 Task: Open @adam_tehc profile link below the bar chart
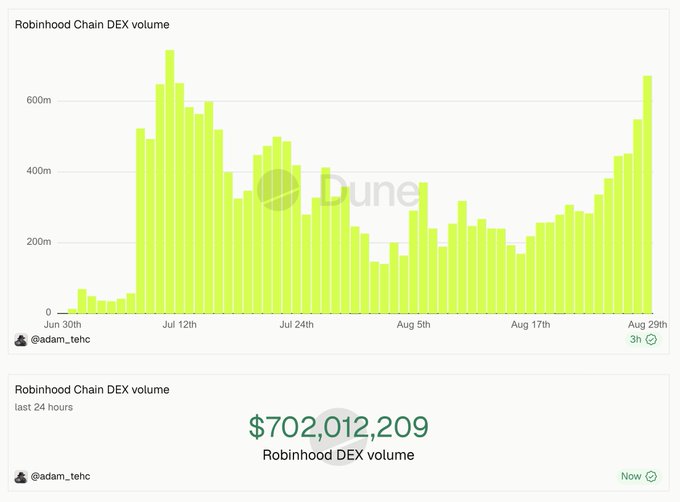(x=60, y=339)
